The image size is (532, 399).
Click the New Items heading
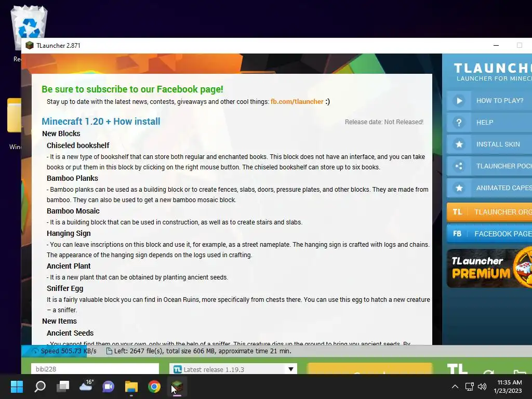click(59, 321)
